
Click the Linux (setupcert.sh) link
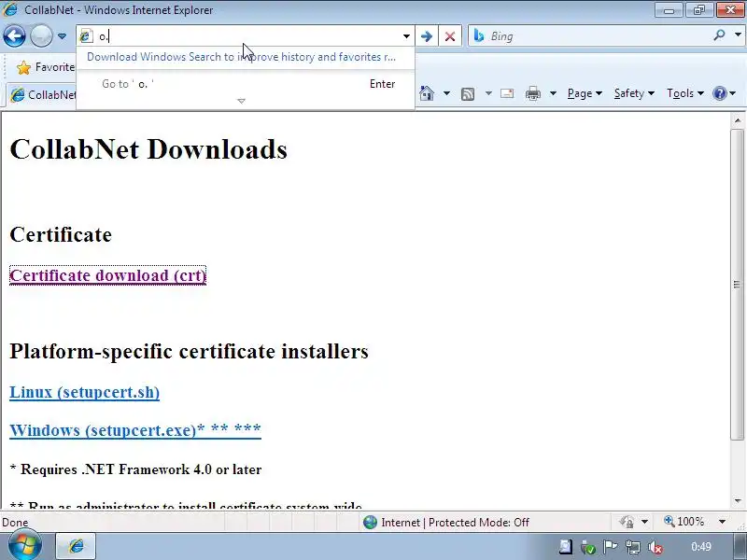[x=84, y=392]
